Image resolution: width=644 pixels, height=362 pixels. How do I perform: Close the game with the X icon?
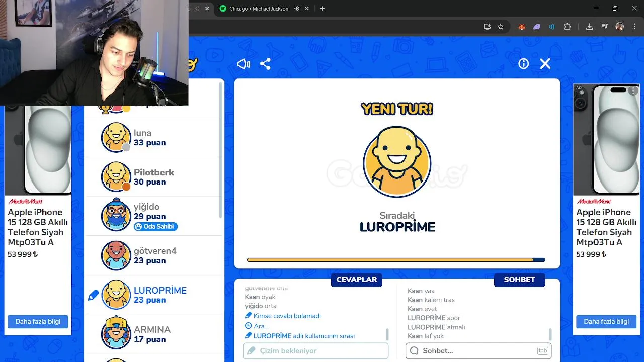(x=545, y=64)
